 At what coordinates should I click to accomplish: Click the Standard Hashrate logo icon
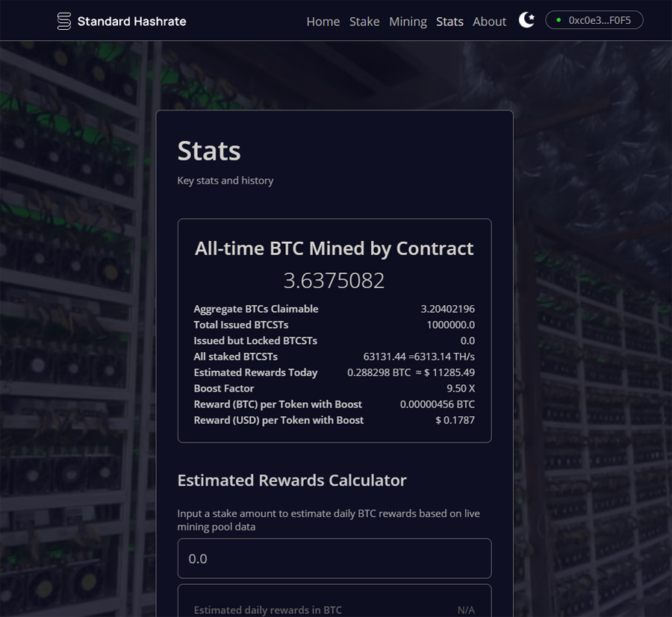[64, 21]
